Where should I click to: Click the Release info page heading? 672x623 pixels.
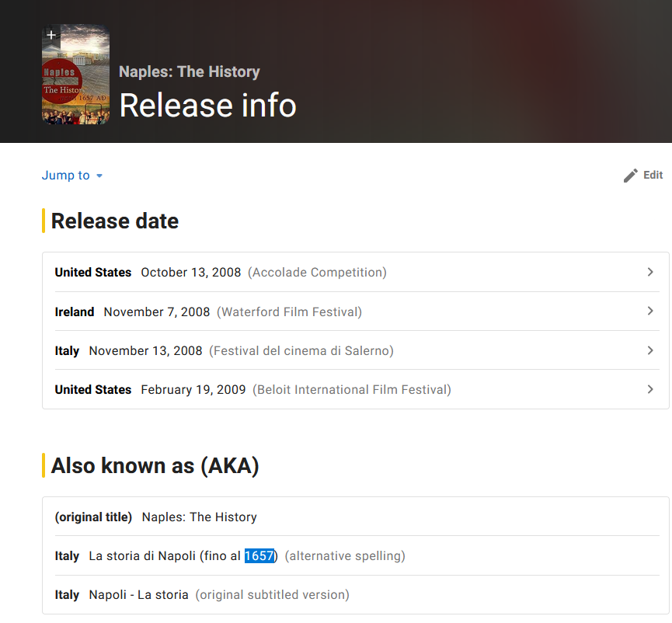[x=208, y=106]
